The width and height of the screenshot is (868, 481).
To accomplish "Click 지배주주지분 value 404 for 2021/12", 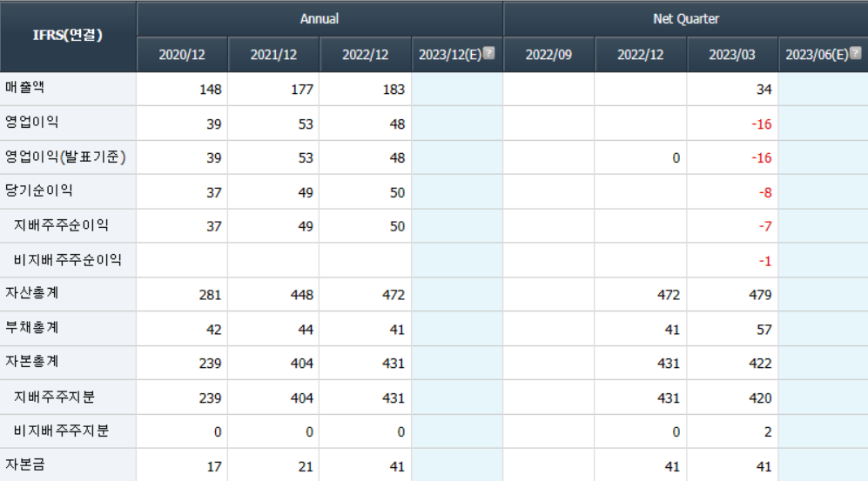I will (x=302, y=398).
